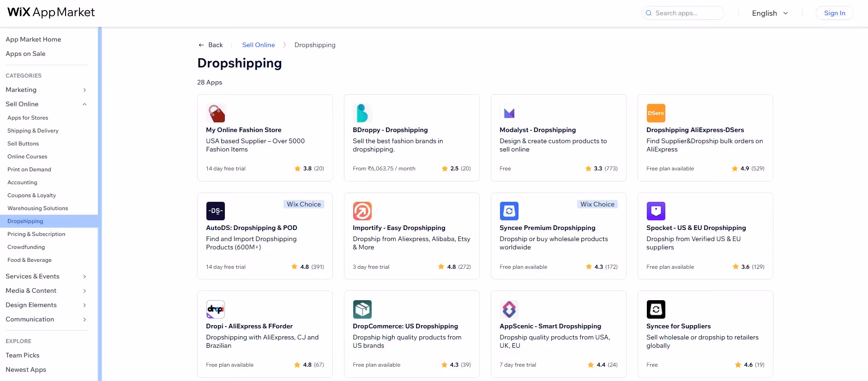Expand the Communication category
Screen dimensions: 868x381
pos(84,320)
